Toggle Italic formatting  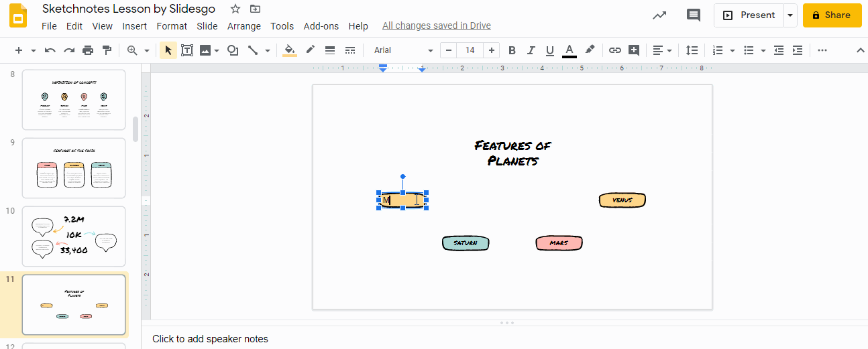click(x=531, y=50)
